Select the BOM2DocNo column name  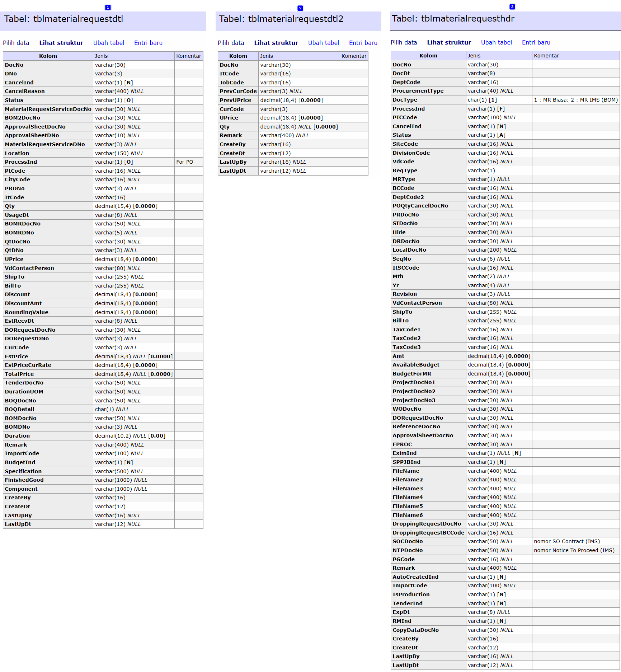[23, 118]
